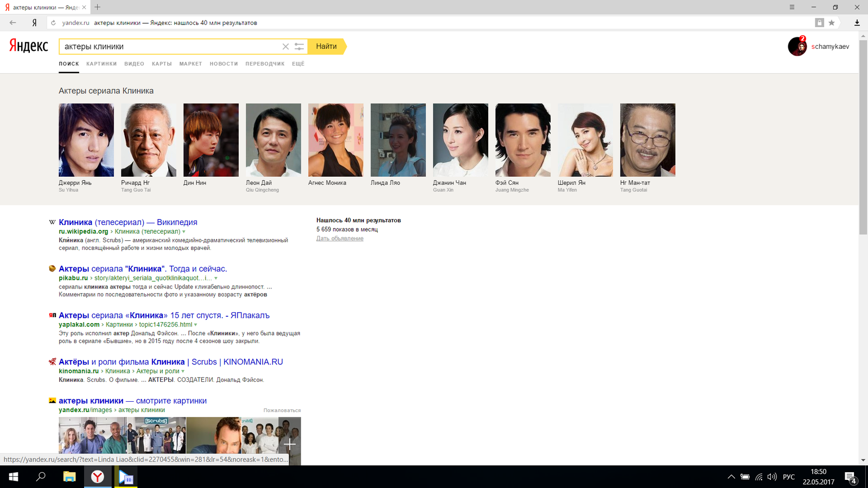This screenshot has height=488, width=868.
Task: Expand options arrow for yaplakal.com result
Action: click(196, 325)
